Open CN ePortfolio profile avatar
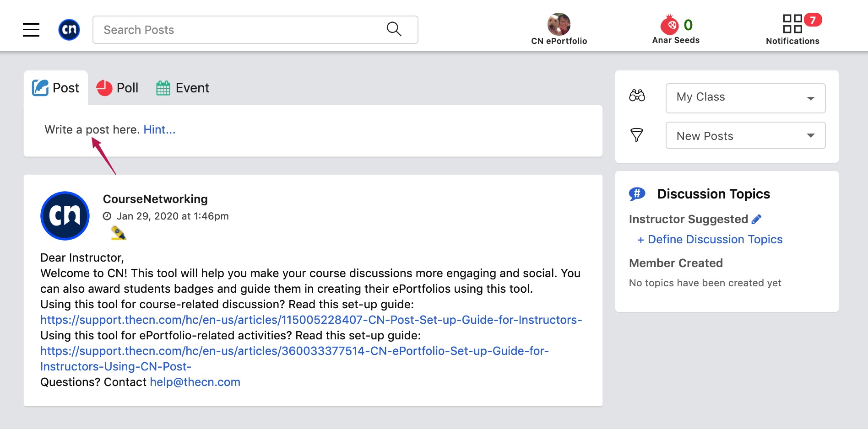Screen dimensions: 868x429 (x=559, y=24)
